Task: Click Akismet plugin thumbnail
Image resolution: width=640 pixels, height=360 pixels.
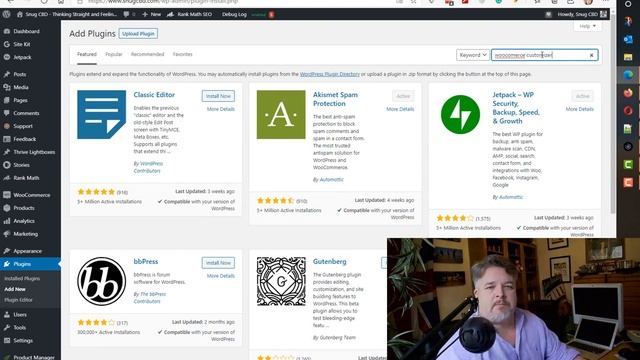Action: pyautogui.click(x=281, y=114)
